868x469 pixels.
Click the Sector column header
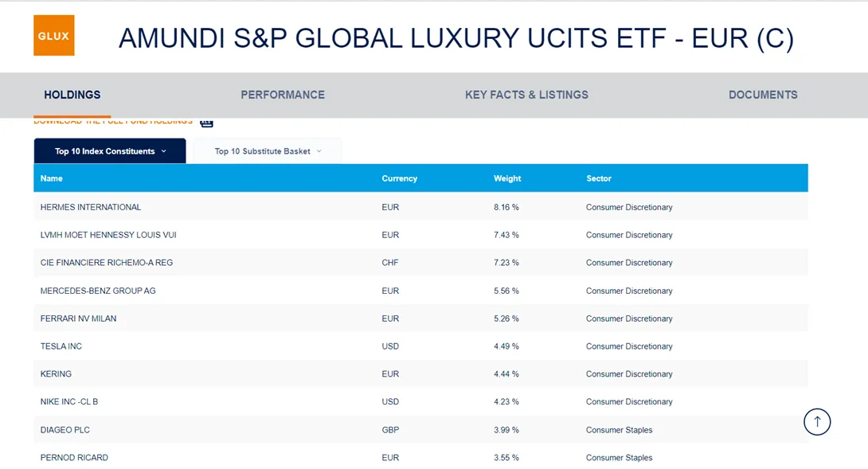coord(598,178)
